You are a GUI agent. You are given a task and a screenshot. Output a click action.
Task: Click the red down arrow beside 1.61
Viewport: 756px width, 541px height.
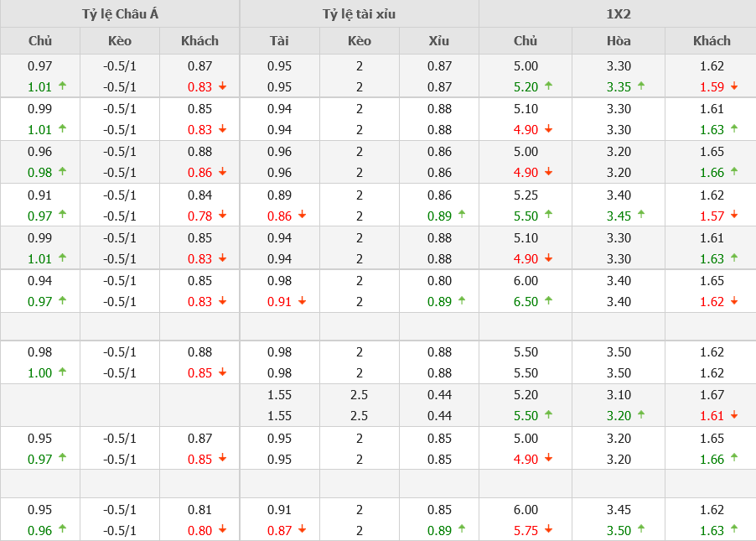coord(735,414)
